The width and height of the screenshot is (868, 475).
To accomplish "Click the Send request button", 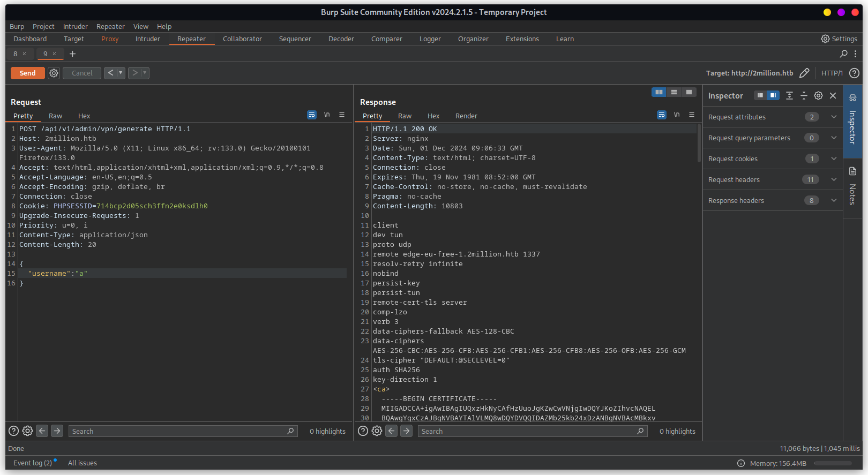I will pyautogui.click(x=27, y=73).
